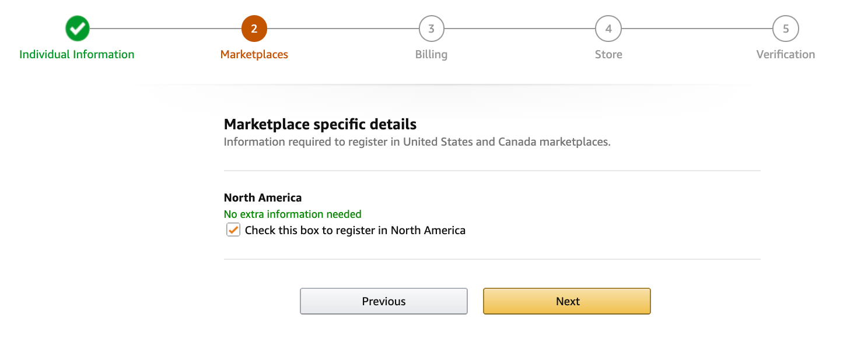Go back to Individual Information step label
The width and height of the screenshot is (868, 346).
(x=77, y=54)
